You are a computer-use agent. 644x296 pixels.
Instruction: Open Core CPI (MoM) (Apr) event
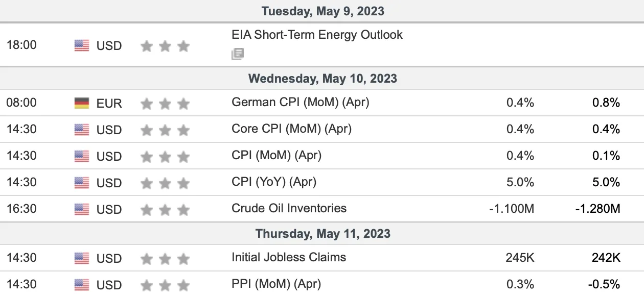292,129
